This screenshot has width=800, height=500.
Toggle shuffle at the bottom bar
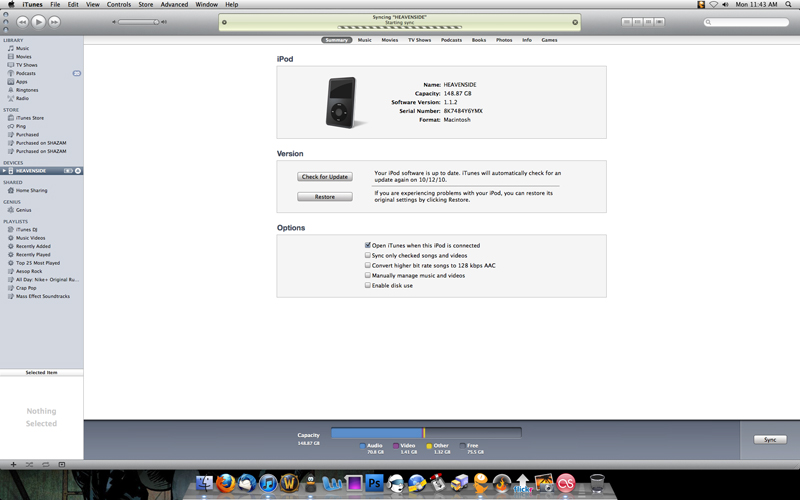coord(29,464)
